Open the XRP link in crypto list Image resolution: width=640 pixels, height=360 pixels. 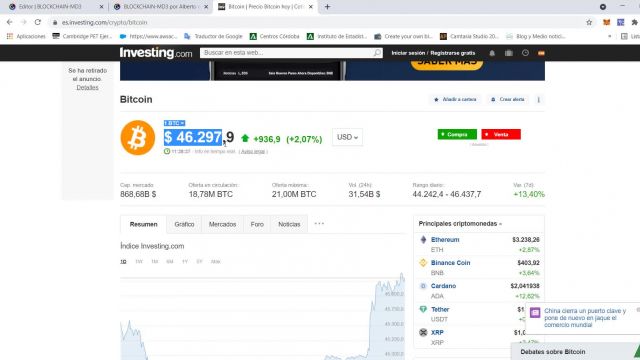[437, 333]
